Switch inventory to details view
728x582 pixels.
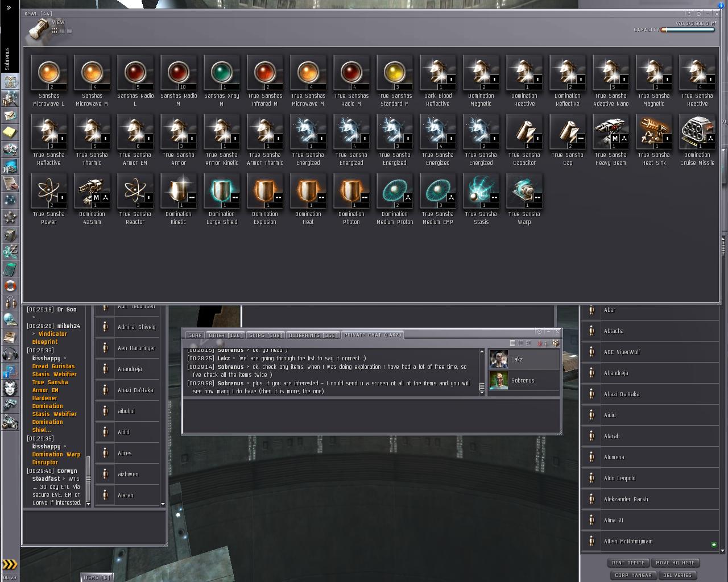[x=62, y=31]
